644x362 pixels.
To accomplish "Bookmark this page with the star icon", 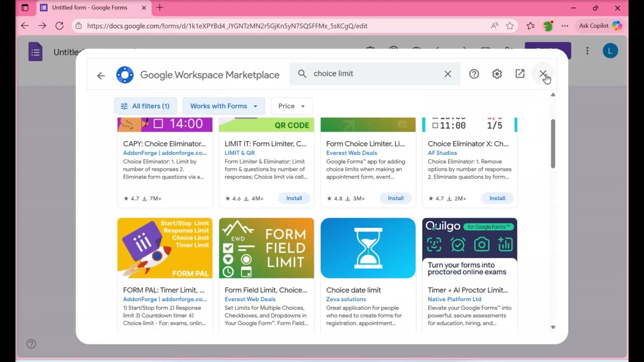I will [x=510, y=26].
